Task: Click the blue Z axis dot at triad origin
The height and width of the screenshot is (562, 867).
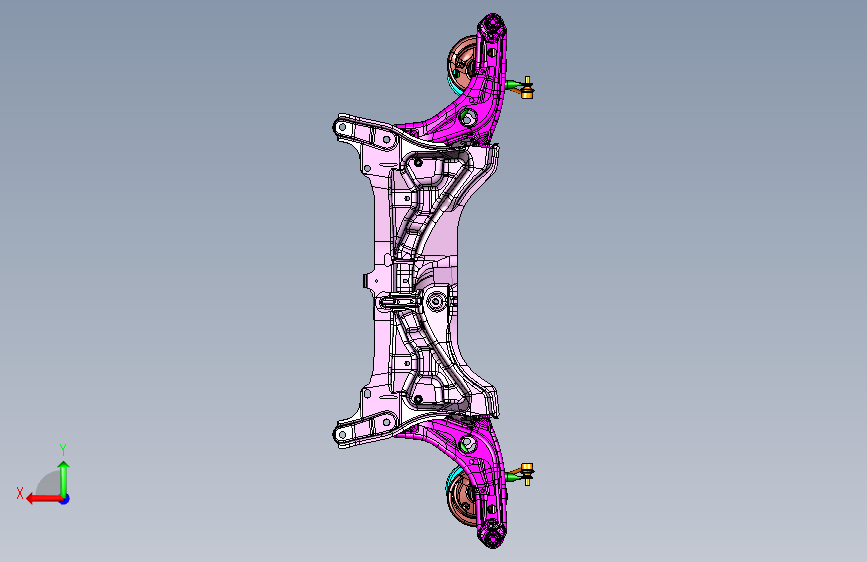Action: (x=65, y=499)
